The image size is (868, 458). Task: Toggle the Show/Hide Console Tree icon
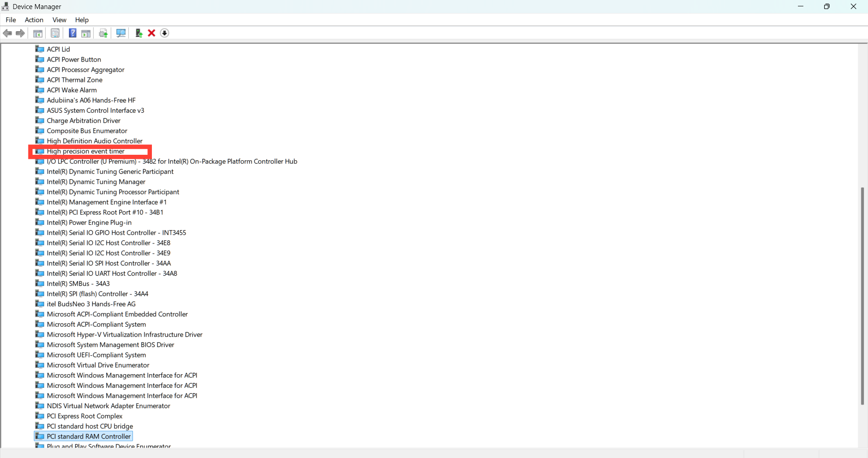point(38,33)
